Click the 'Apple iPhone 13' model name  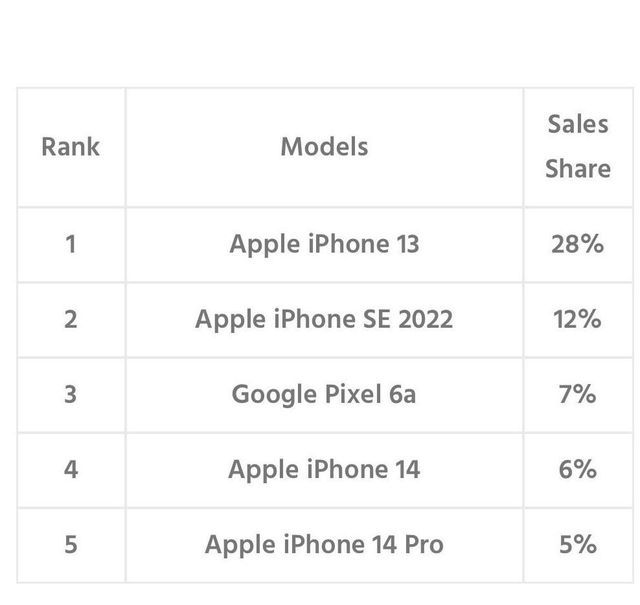(x=324, y=244)
